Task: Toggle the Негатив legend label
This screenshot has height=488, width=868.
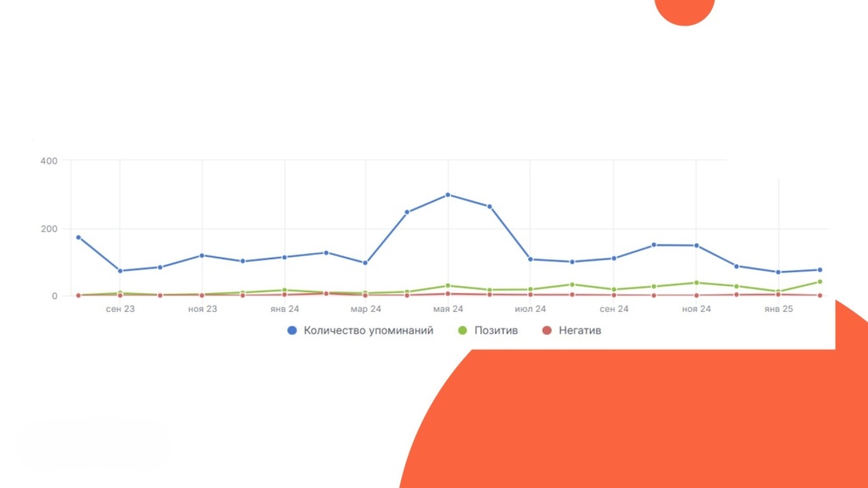Action: click(x=580, y=330)
